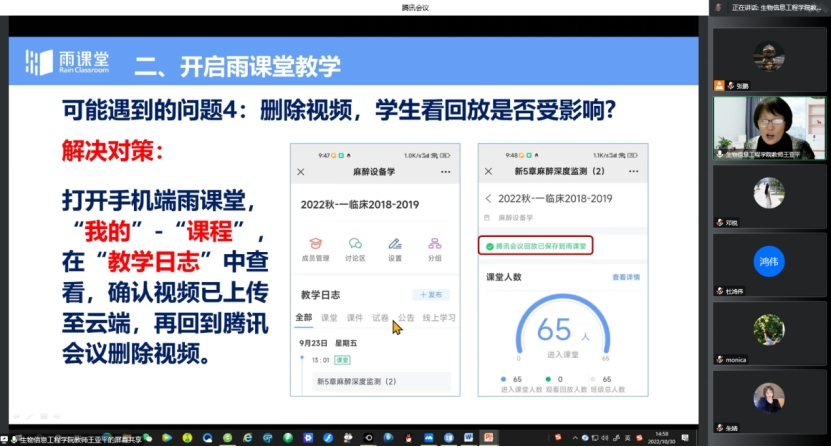
Task: Click the course title 2022秋-一临床2018-2019 on the 麻醉设备学 page
Action: (360, 205)
